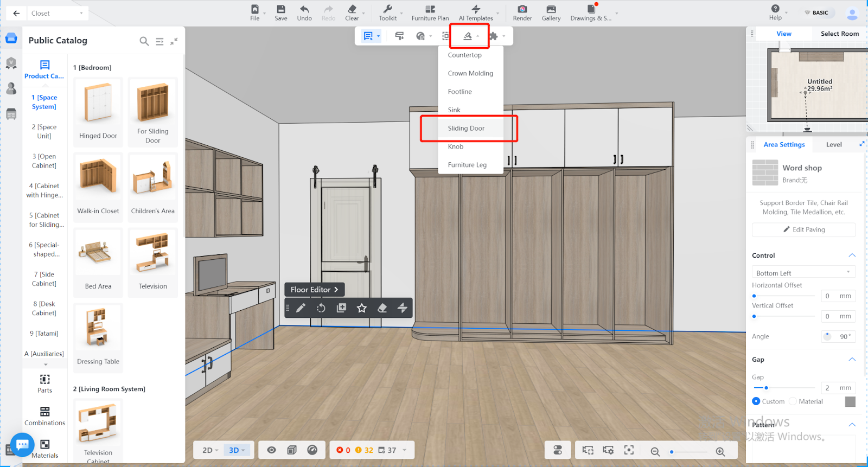The height and width of the screenshot is (467, 868).
Task: Click the pencil edit icon in floating toolbar
Action: [x=301, y=308]
